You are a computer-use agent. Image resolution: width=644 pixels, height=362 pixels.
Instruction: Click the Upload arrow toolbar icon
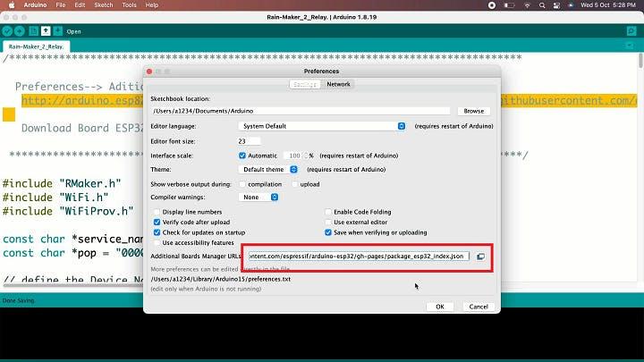(20, 31)
